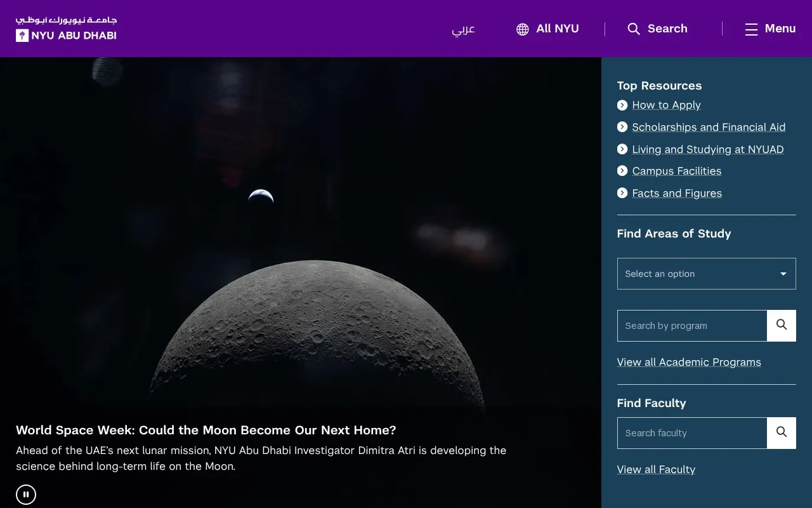Viewport: 812px width, 508px height.
Task: Click the globe icon beside All NYU
Action: [523, 29]
